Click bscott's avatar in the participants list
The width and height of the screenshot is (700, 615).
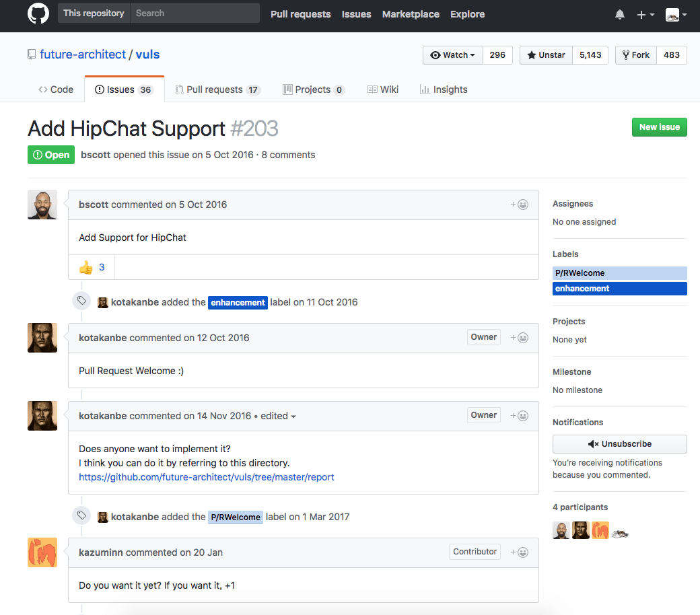click(x=561, y=530)
